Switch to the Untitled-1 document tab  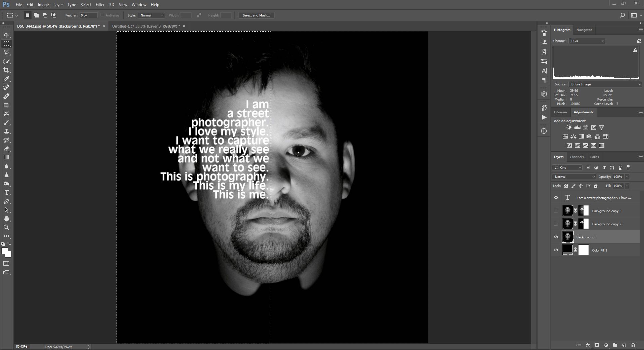(x=146, y=26)
